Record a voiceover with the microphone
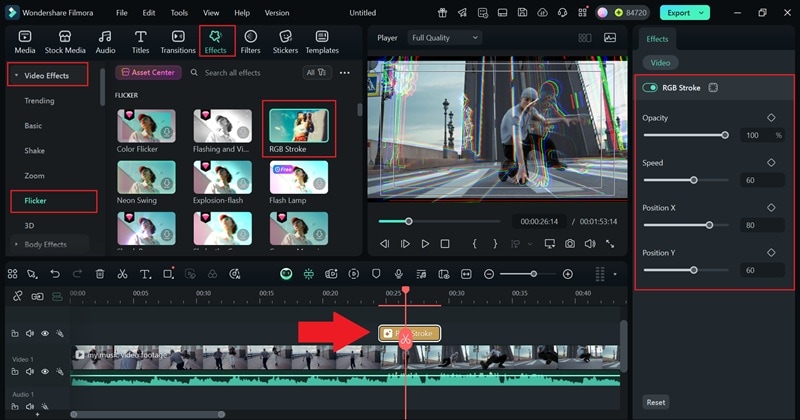The height and width of the screenshot is (420, 800). click(x=398, y=274)
